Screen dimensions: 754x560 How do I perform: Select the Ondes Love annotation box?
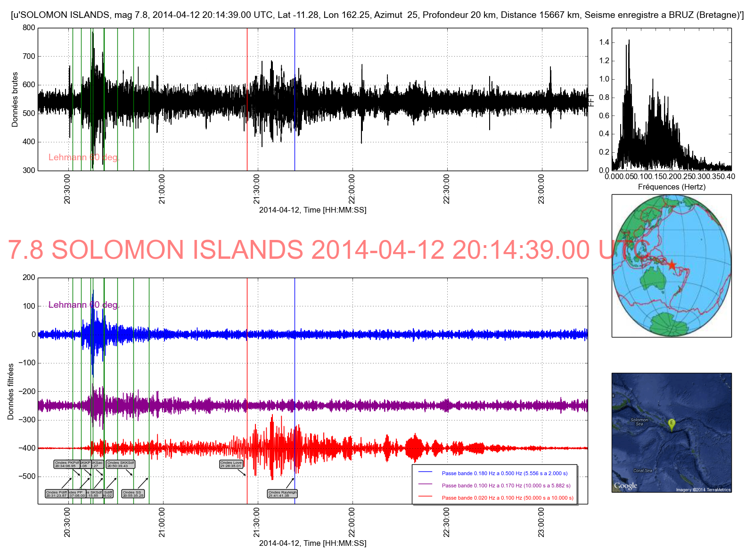tap(231, 464)
